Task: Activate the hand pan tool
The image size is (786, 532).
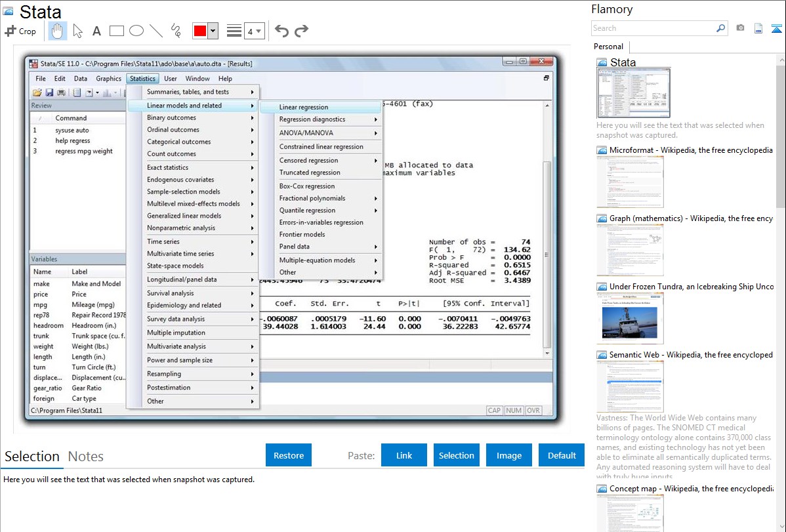Action: (x=57, y=31)
